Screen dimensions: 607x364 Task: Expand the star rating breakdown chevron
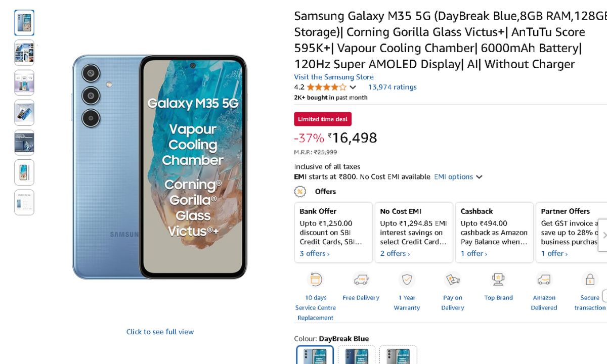pyautogui.click(x=353, y=87)
